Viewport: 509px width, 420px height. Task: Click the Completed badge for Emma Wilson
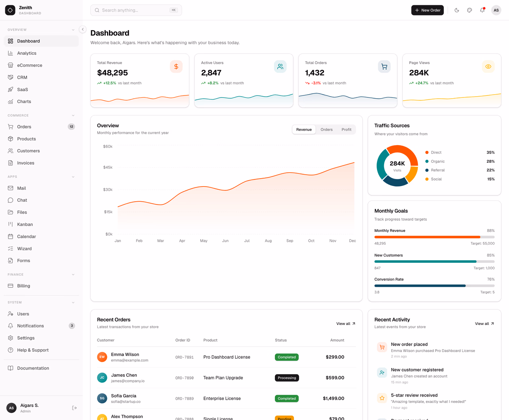pyautogui.click(x=287, y=357)
